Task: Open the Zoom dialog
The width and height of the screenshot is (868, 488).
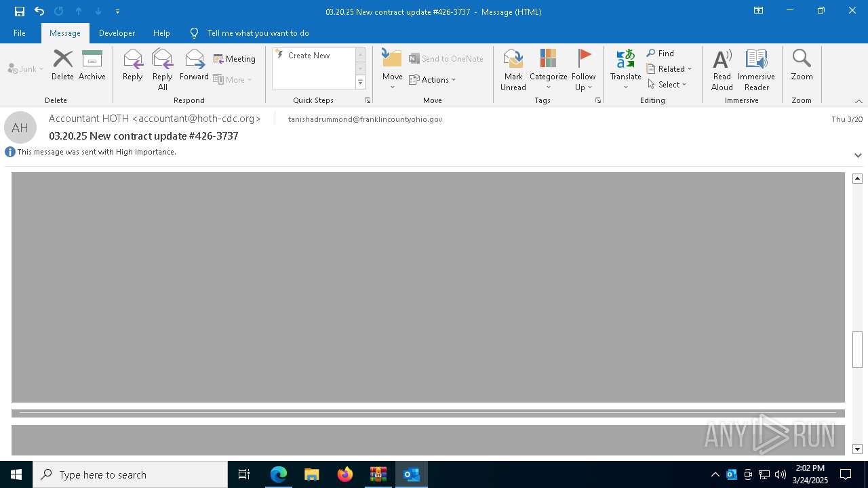Action: 802,65
